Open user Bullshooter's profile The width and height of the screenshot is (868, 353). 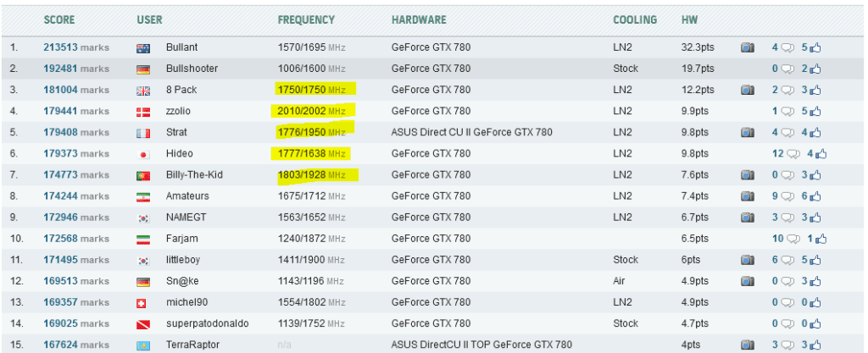coord(192,69)
